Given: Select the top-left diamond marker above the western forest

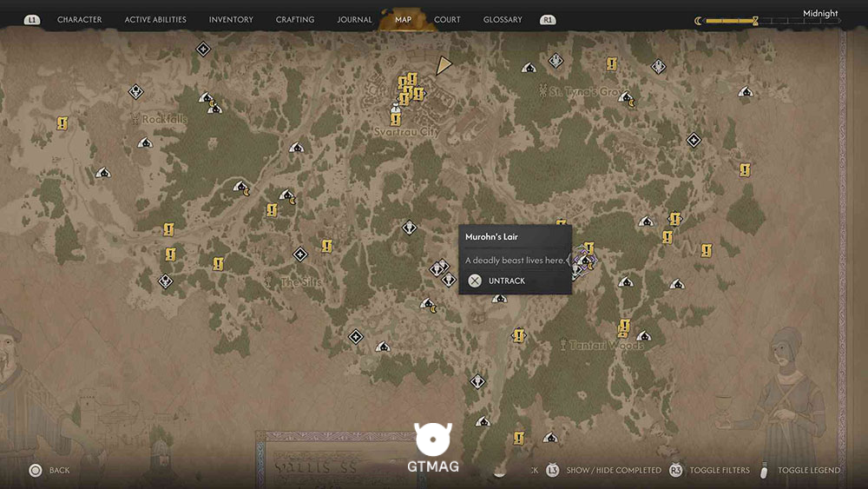Looking at the screenshot, I should (x=203, y=50).
